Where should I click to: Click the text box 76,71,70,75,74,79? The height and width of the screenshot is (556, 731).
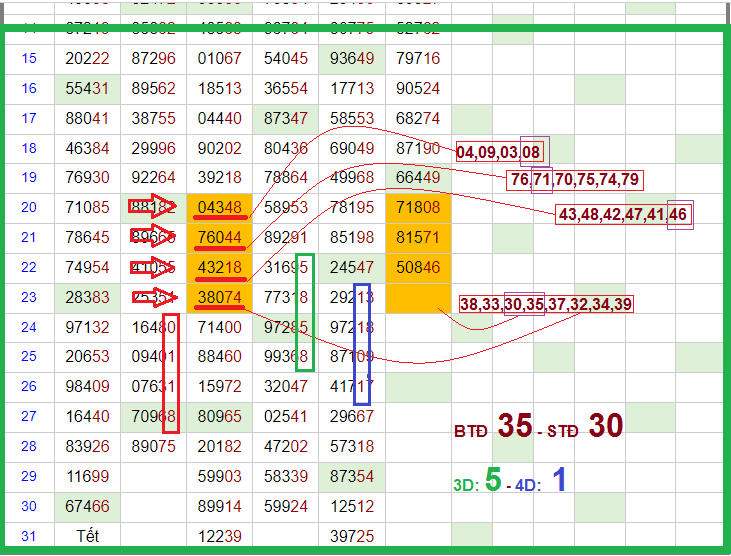[574, 181]
